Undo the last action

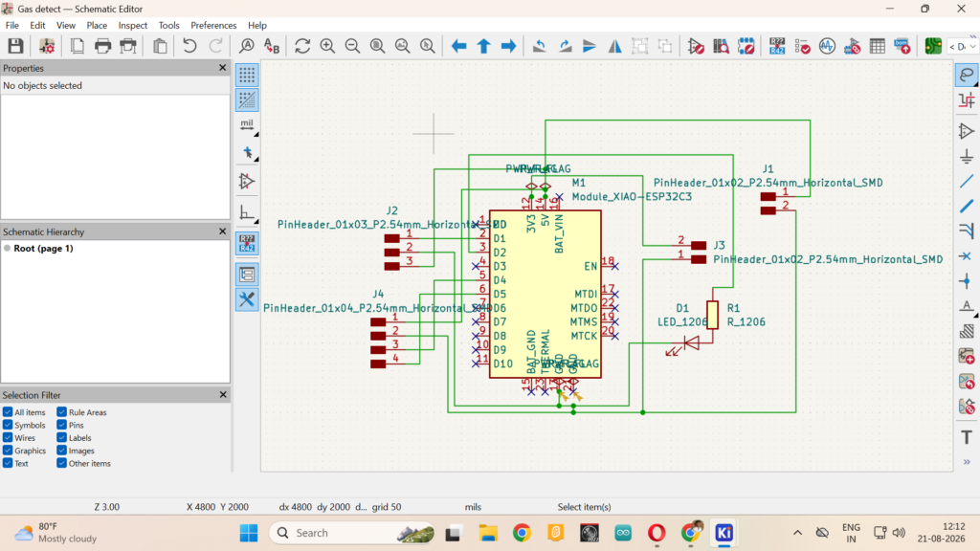pos(189,46)
